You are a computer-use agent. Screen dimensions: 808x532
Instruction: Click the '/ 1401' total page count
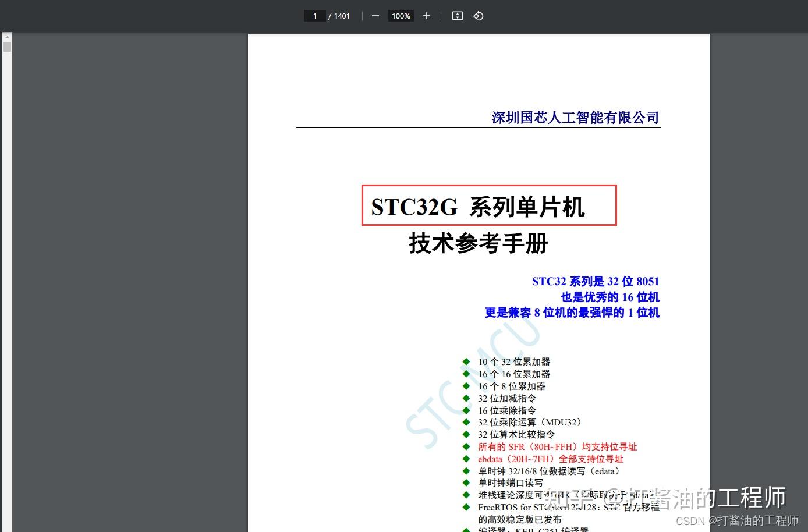tap(339, 16)
